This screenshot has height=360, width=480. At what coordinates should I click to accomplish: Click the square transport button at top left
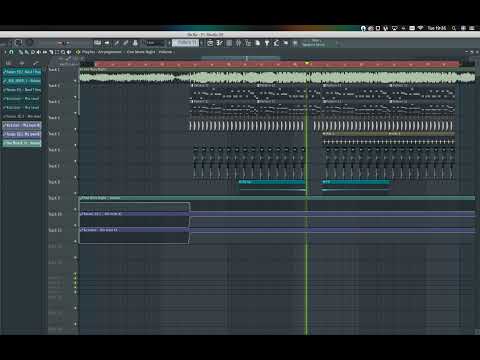click(18, 43)
